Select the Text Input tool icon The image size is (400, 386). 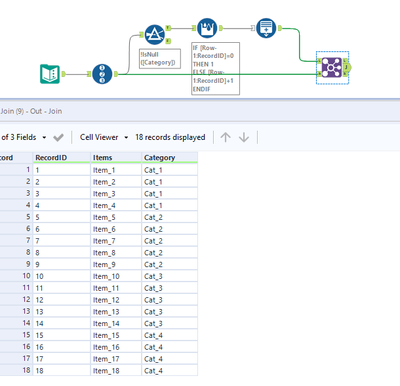pos(50,74)
